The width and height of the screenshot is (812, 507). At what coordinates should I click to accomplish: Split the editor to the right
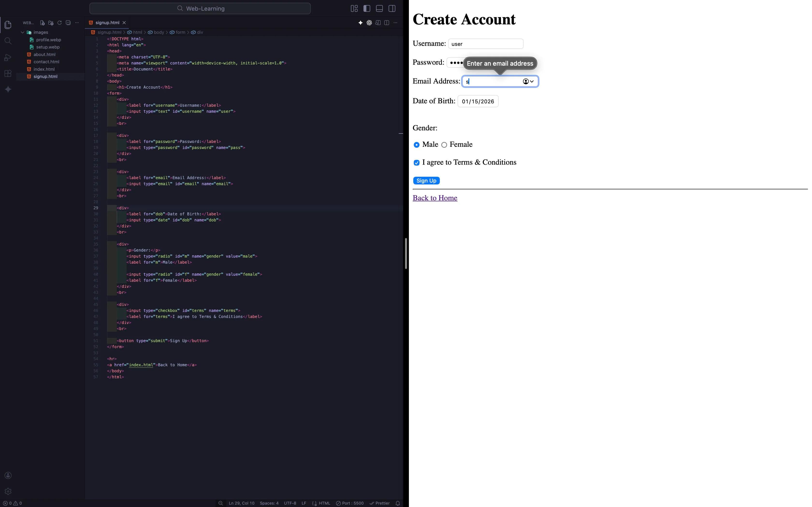[x=386, y=23]
